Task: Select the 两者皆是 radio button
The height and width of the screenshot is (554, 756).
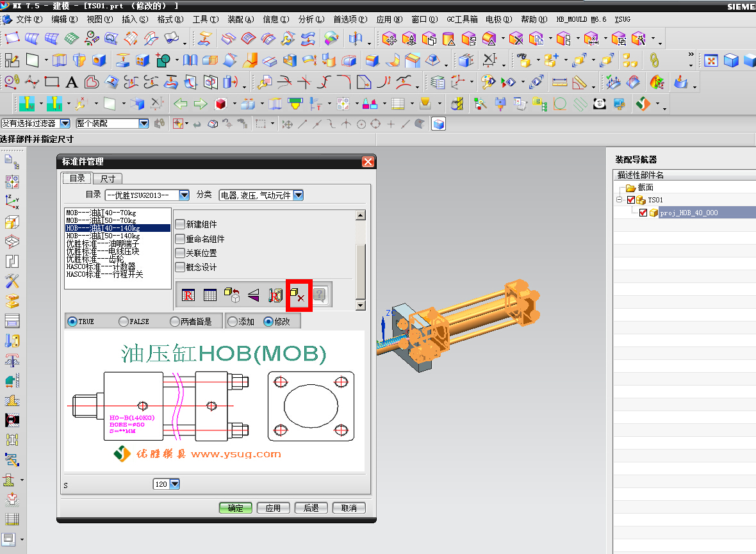Action: click(x=175, y=321)
